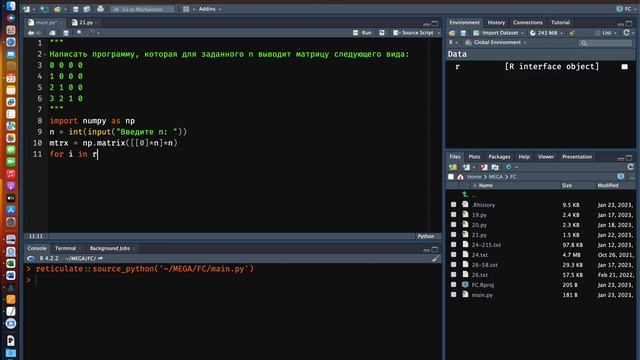Image resolution: width=640 pixels, height=360 pixels.
Task: Save the current document via top toolbar
Action: 76,9
